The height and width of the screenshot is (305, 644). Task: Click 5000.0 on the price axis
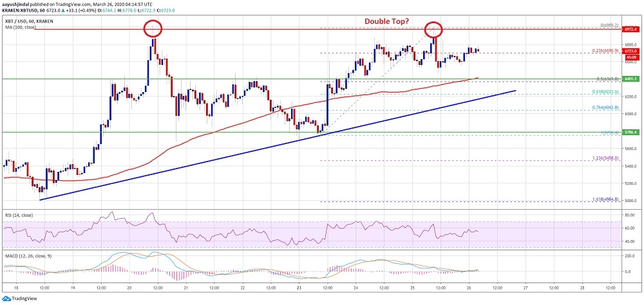coord(630,201)
